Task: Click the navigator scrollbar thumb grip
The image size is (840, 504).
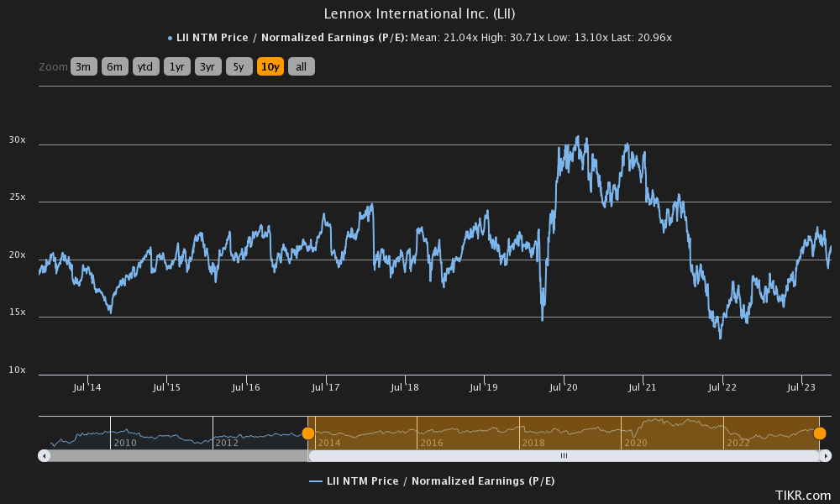Action: coord(564,456)
